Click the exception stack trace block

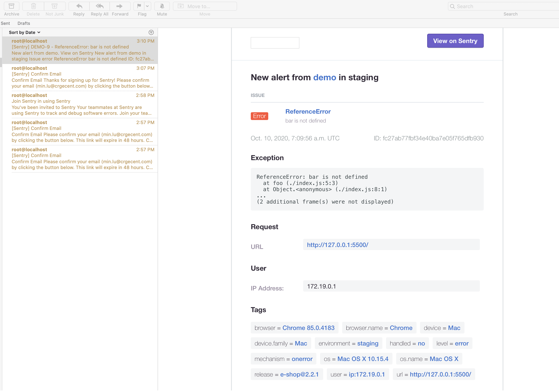367,189
